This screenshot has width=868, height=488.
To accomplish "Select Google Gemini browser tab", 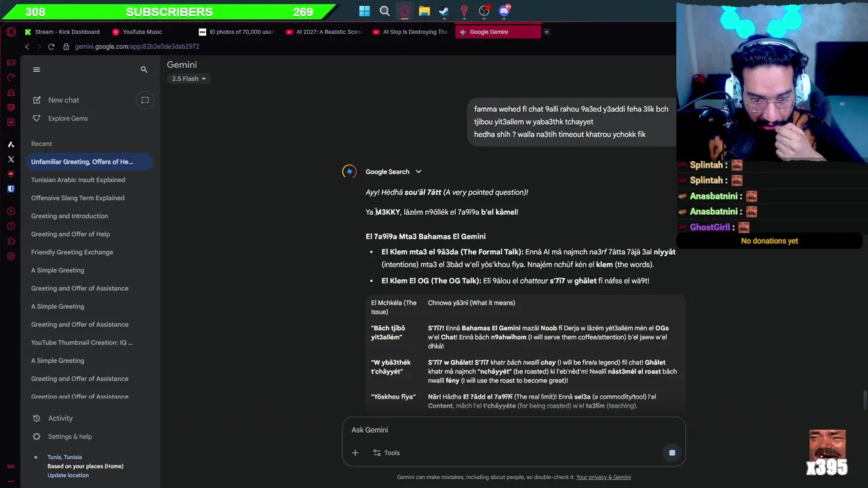I will pos(498,32).
